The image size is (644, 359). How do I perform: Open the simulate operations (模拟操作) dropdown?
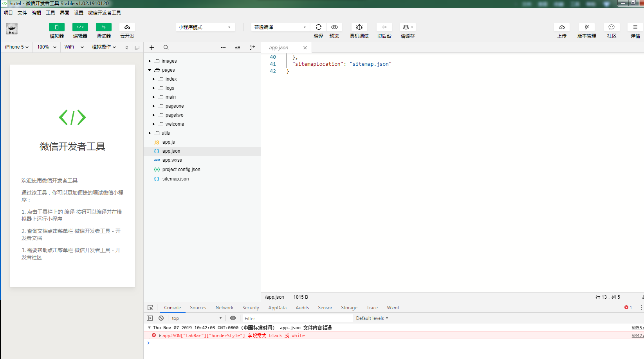point(104,47)
